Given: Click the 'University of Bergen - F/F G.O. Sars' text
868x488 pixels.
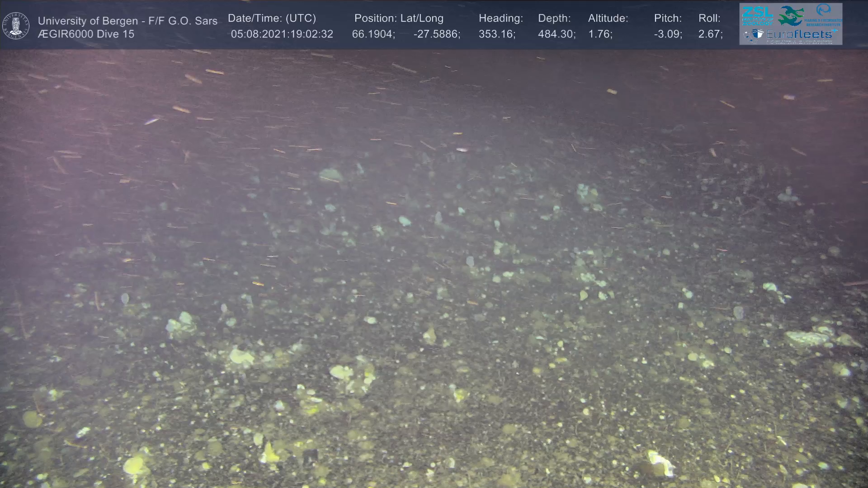Looking at the screenshot, I should pos(127,21).
